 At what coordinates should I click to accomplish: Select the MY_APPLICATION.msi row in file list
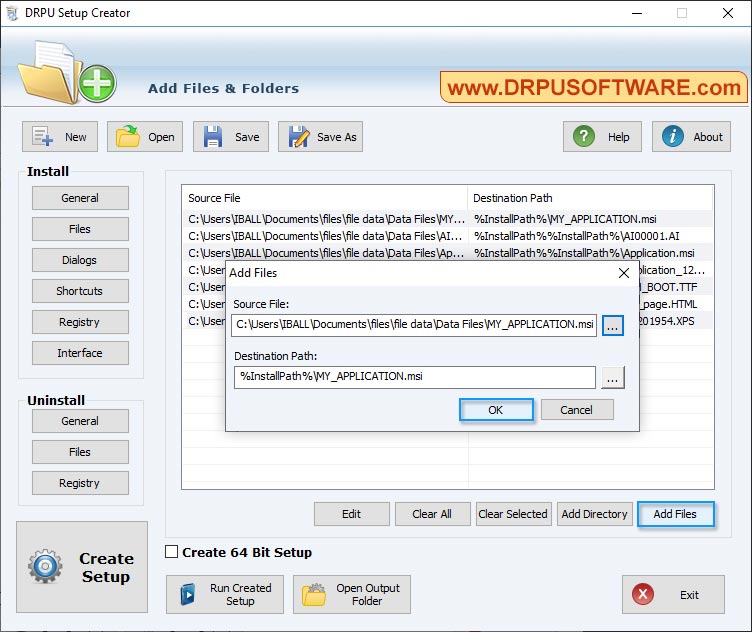448,219
